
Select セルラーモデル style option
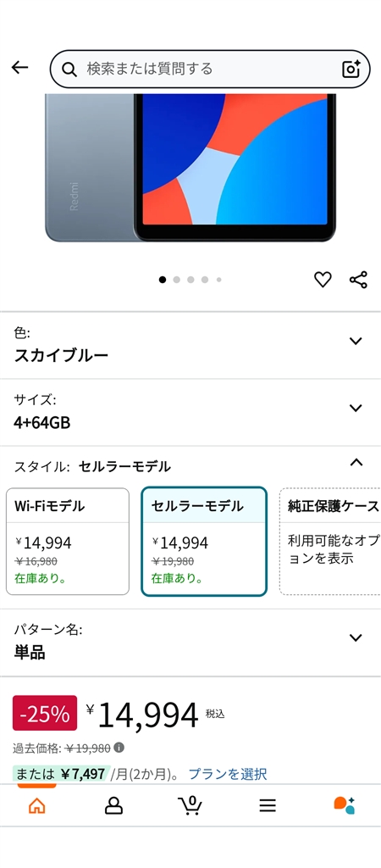pos(204,542)
